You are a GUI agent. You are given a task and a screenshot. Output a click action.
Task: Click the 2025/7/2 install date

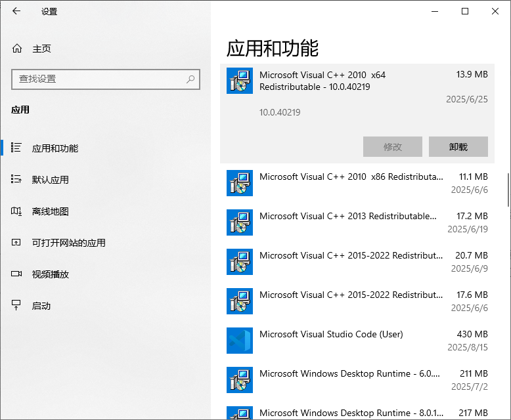coord(469,387)
